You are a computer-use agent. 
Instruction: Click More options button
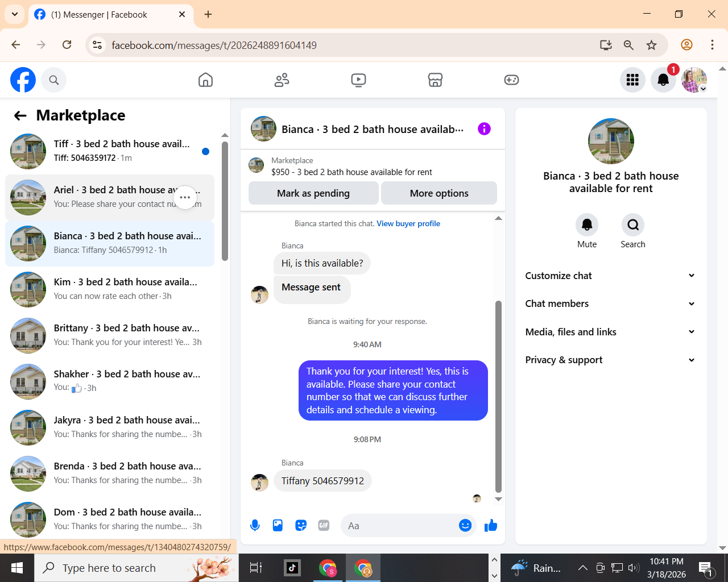coord(439,193)
